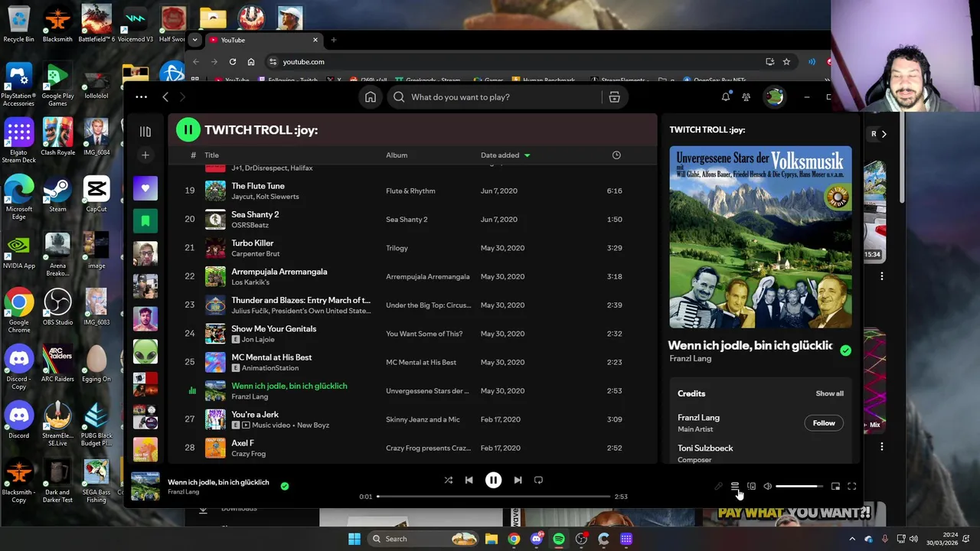Switch to YouTube tab in Chrome
Screen dimensions: 980x551
(263, 40)
